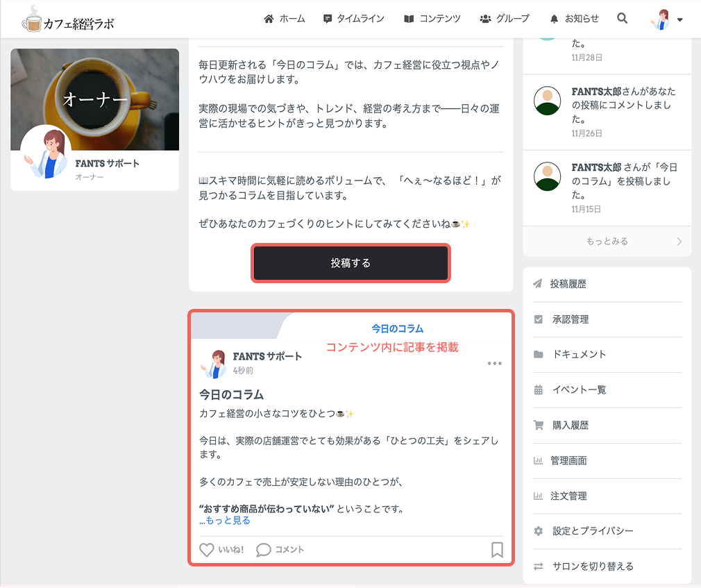Click the イベント一覧 calendar icon

pos(539,389)
